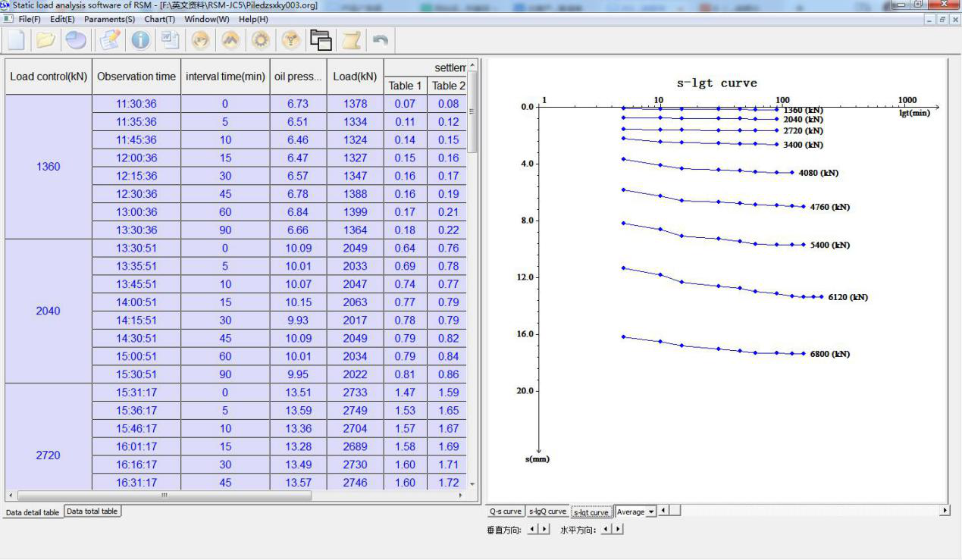
Task: Select the s-lgt curve tab
Action: point(591,512)
